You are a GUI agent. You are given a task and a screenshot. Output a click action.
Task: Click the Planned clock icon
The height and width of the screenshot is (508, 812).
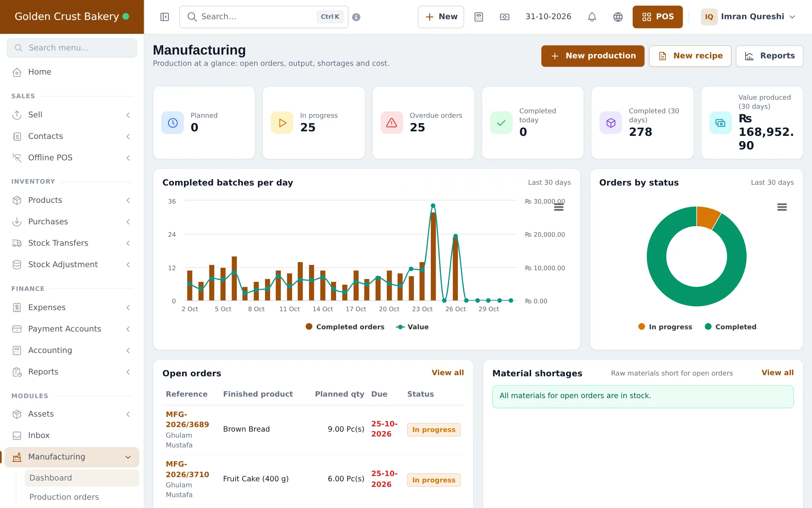[173, 123]
